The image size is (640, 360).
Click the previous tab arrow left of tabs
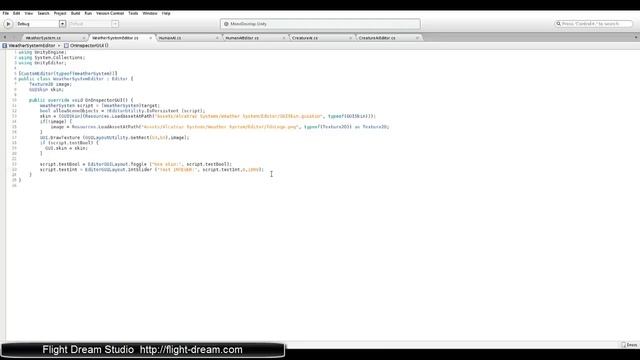click(5, 38)
